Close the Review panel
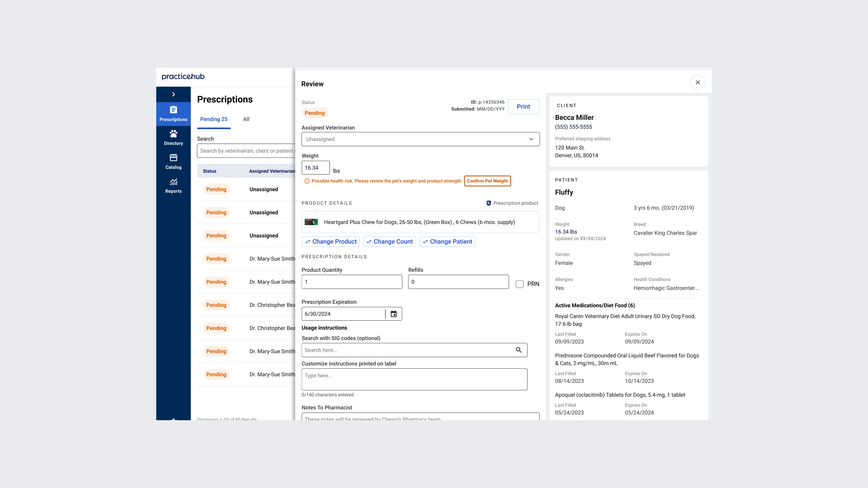This screenshot has height=488, width=868. [x=698, y=83]
